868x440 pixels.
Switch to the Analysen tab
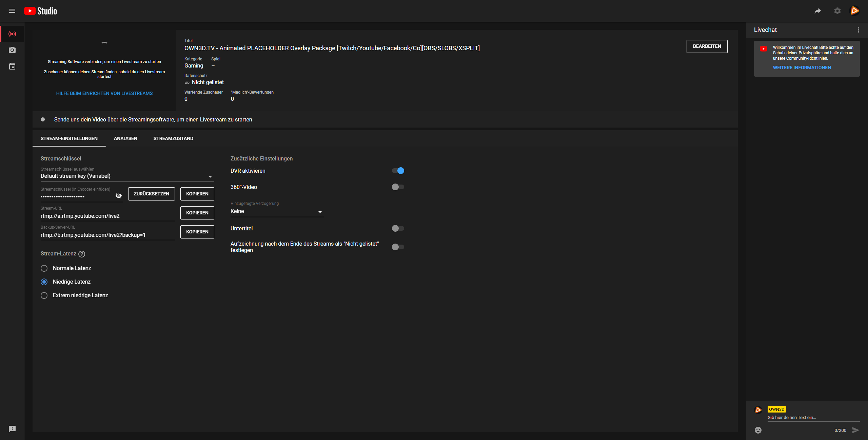(x=125, y=138)
